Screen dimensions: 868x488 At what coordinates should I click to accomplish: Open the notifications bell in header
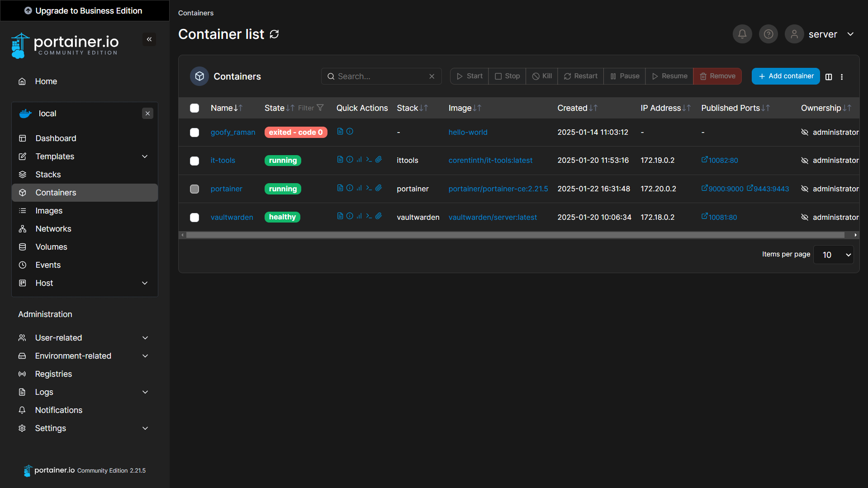pyautogui.click(x=742, y=34)
